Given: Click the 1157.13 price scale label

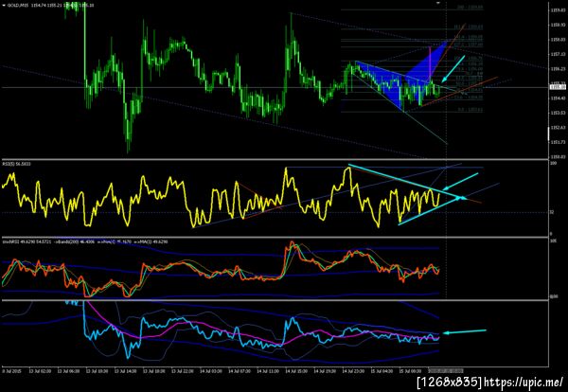Looking at the screenshot, I should 558,54.
